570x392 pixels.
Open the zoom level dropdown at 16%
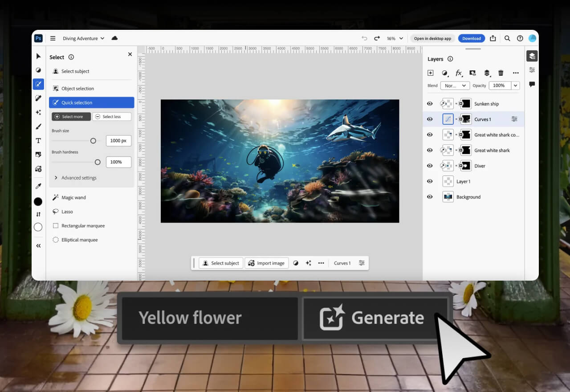(x=395, y=38)
